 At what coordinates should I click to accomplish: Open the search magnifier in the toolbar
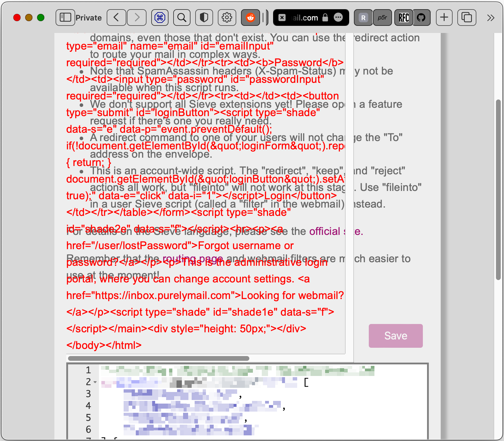pyautogui.click(x=182, y=18)
